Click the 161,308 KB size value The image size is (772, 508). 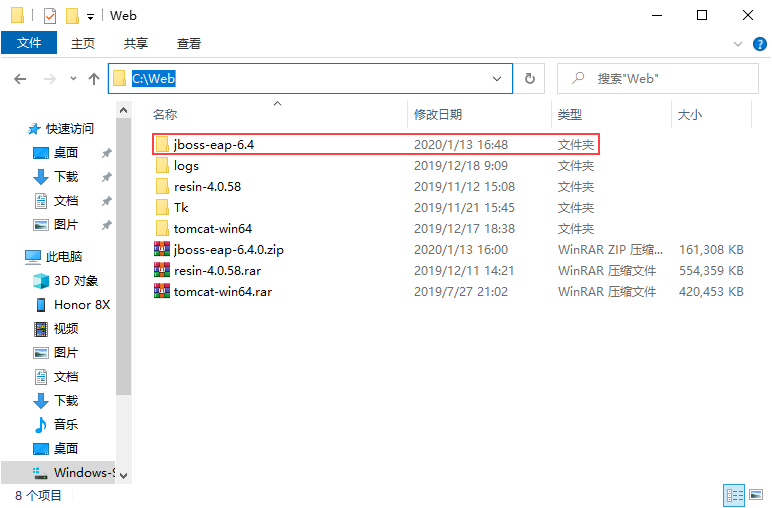tap(711, 250)
